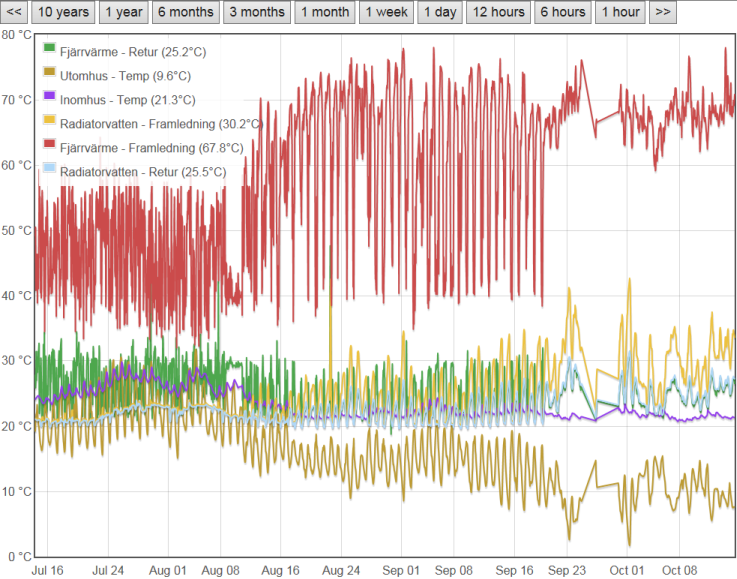Viewport: 737px width, 579px height.
Task: Click red Fjärrvärme Framledning legend swatch
Action: [50, 148]
